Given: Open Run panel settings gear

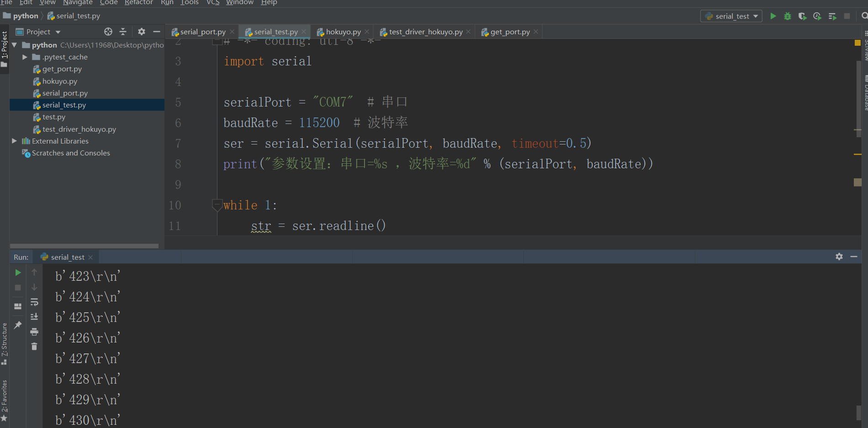Looking at the screenshot, I should (x=839, y=257).
